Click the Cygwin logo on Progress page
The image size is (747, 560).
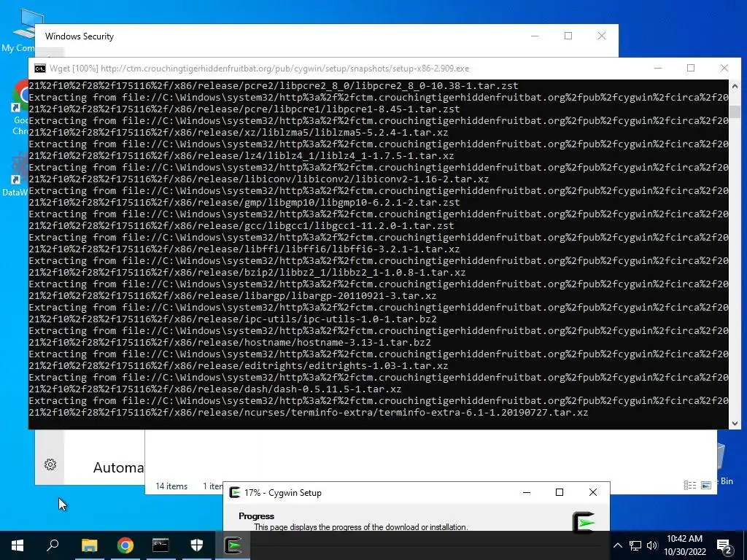tap(584, 521)
